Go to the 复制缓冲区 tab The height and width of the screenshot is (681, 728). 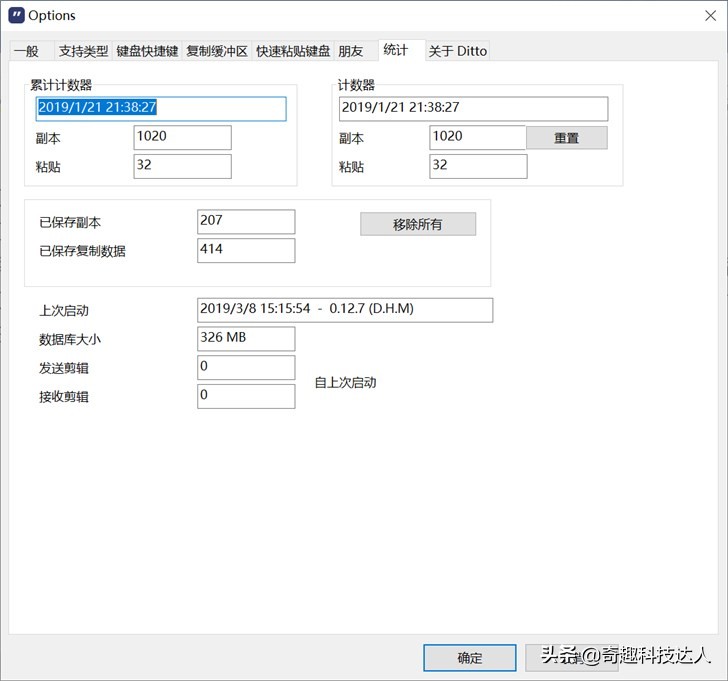(x=217, y=51)
